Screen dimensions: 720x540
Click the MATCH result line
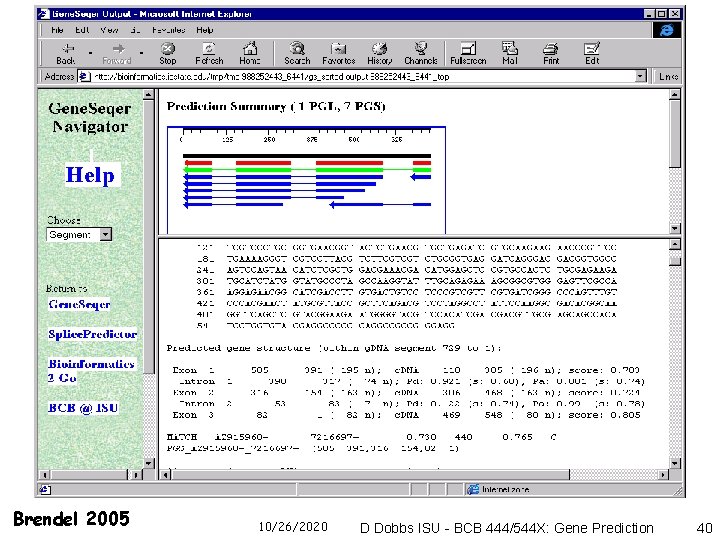361,437
